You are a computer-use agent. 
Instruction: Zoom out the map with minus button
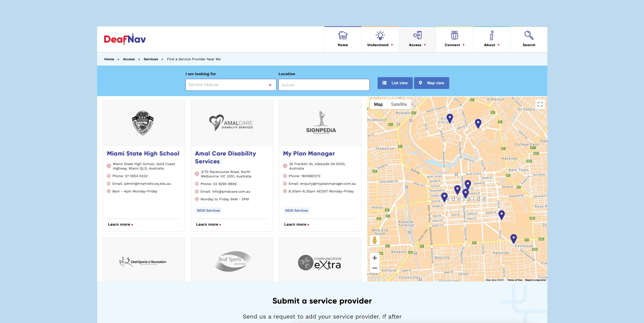pyautogui.click(x=374, y=268)
